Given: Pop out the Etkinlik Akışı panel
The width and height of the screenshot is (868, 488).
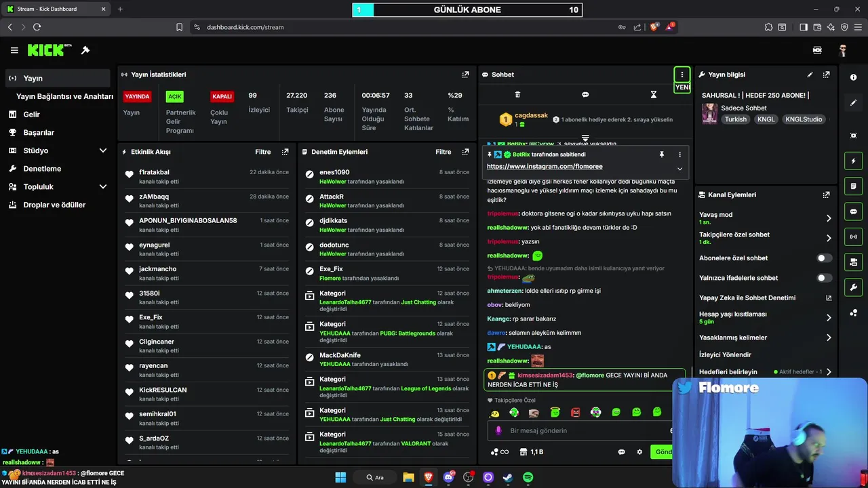Looking at the screenshot, I should click(x=285, y=152).
